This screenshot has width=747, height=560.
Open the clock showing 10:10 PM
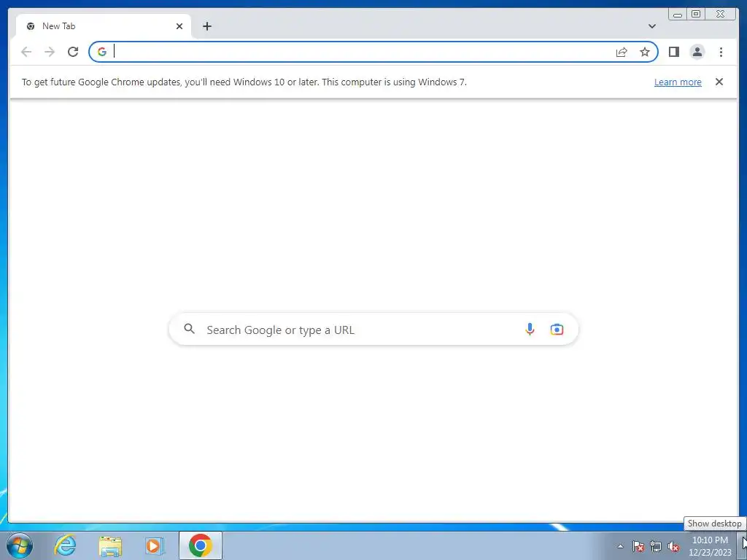[710, 546]
